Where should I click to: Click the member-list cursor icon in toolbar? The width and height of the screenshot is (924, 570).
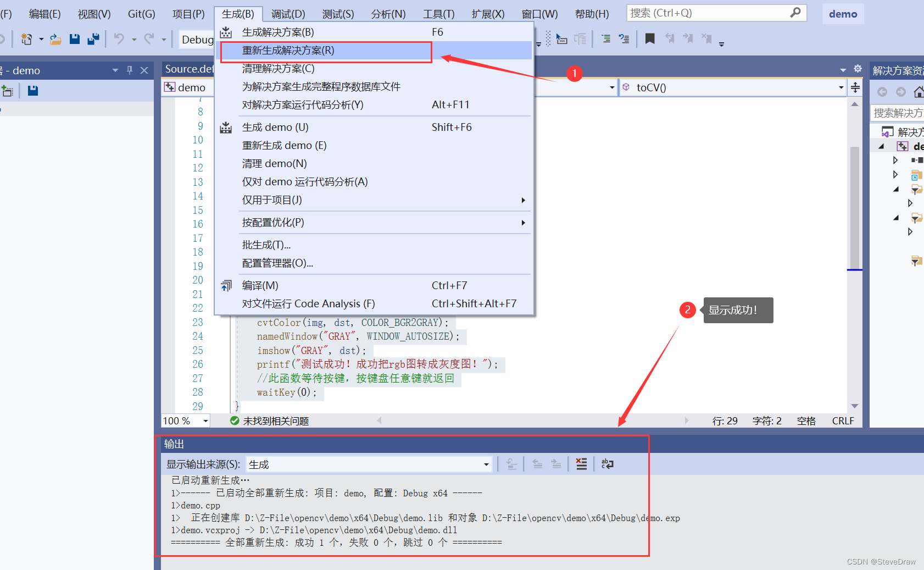[561, 39]
